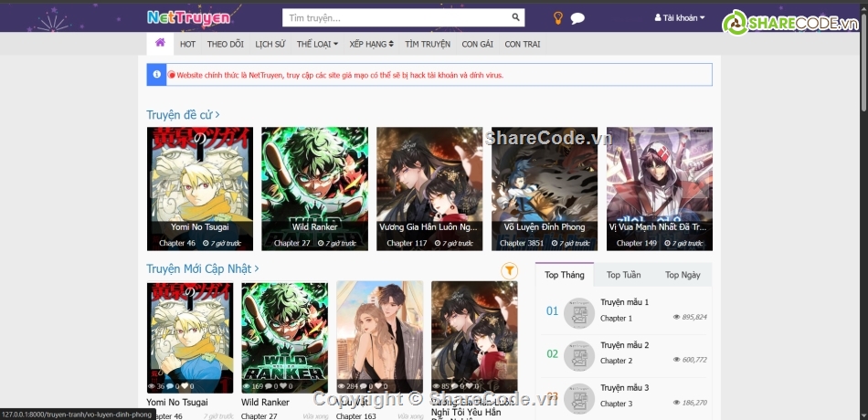The width and height of the screenshot is (868, 420).
Task: Go to the LỊCH SỬ page
Action: pos(270,44)
